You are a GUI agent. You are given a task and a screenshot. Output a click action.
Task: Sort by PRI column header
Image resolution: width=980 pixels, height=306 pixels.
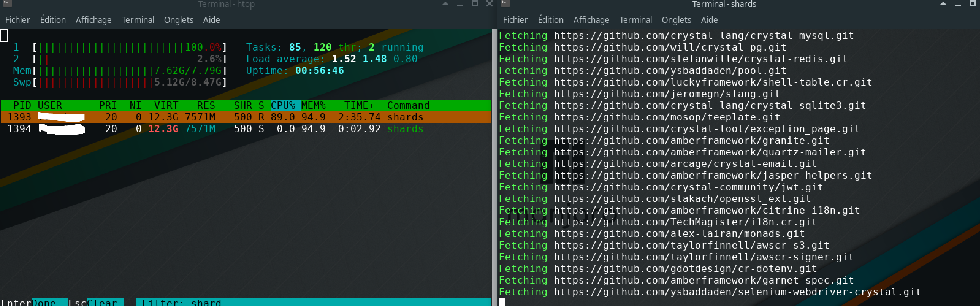point(108,105)
